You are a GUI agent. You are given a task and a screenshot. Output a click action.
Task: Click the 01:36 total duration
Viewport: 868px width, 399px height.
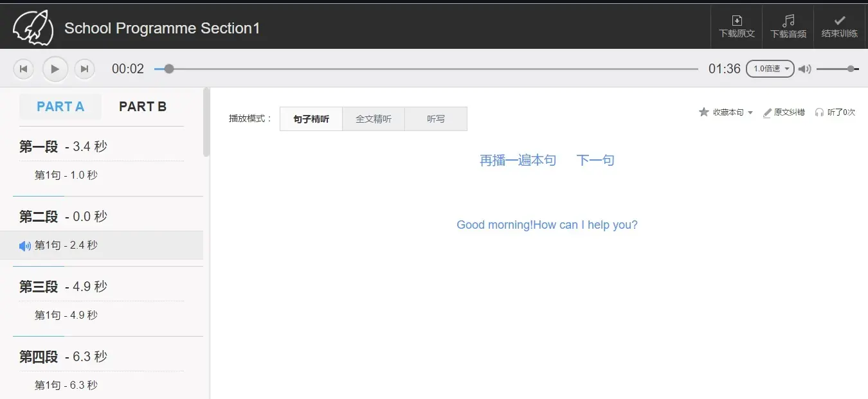(x=725, y=69)
